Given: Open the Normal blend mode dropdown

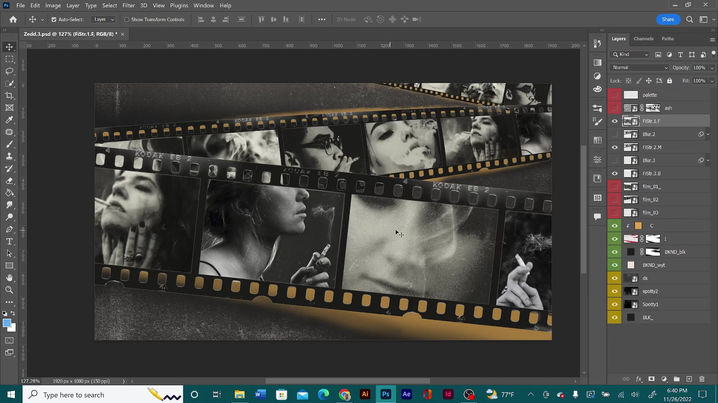Looking at the screenshot, I should pyautogui.click(x=638, y=67).
